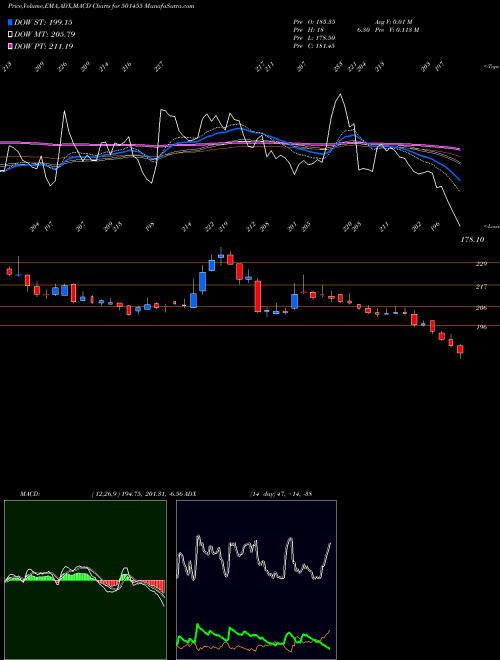Click the large red candle dropping to 206
500x660 pixels.
click(x=258, y=296)
